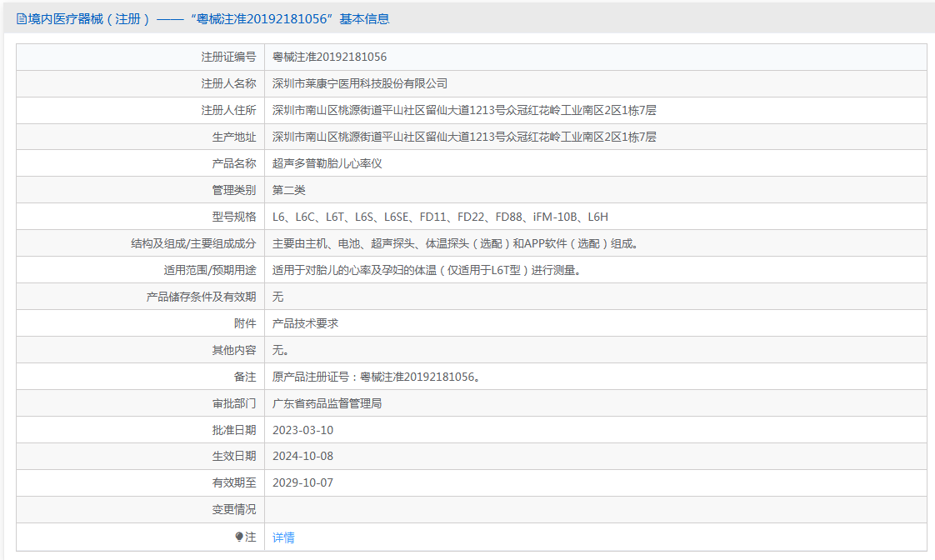935x560 pixels.
Task: Select registration number 粤械注准20192181056 in the 注册证编号 row
Action: pos(329,57)
